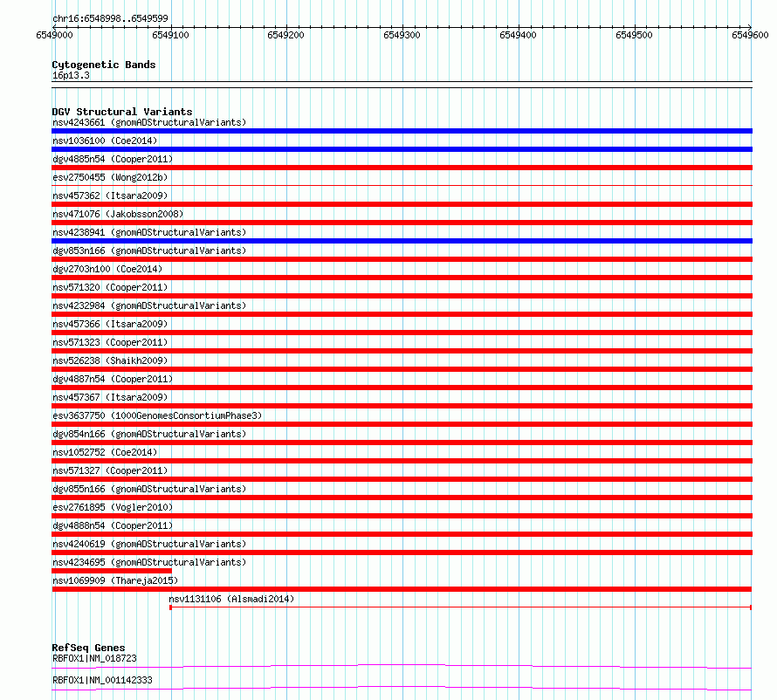Open variant nsv1069909 (Thareja2015) label
The height and width of the screenshot is (700, 777).
115,580
